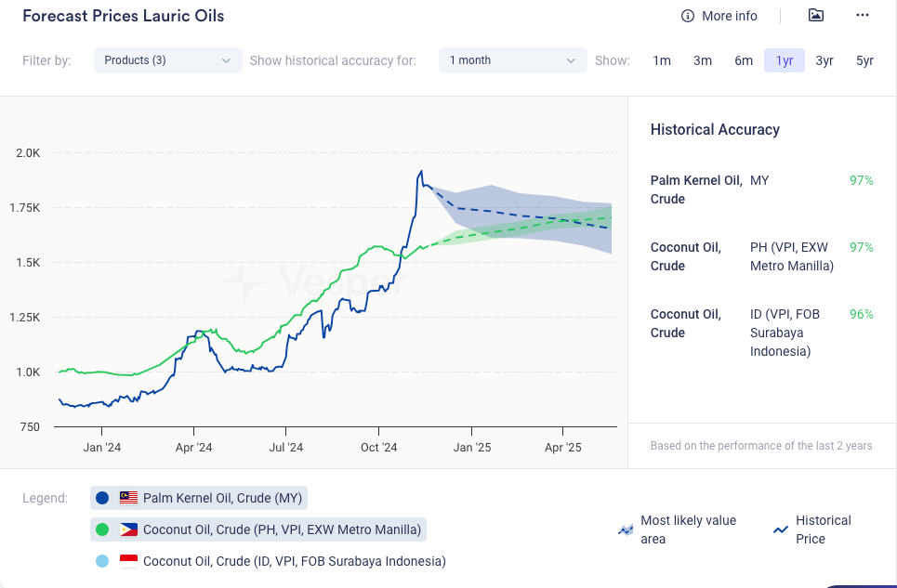This screenshot has width=897, height=588.
Task: Click the Most likely value area icon
Action: click(626, 529)
